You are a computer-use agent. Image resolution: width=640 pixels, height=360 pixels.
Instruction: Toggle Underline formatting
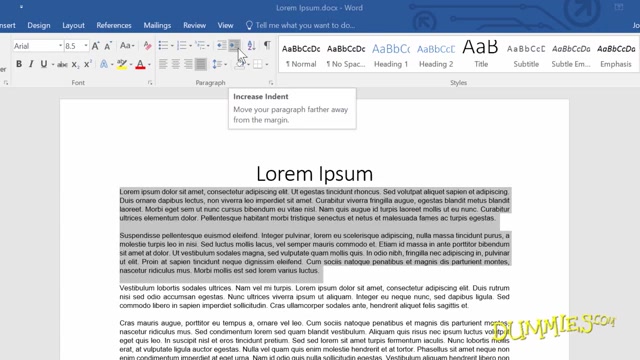(43, 64)
